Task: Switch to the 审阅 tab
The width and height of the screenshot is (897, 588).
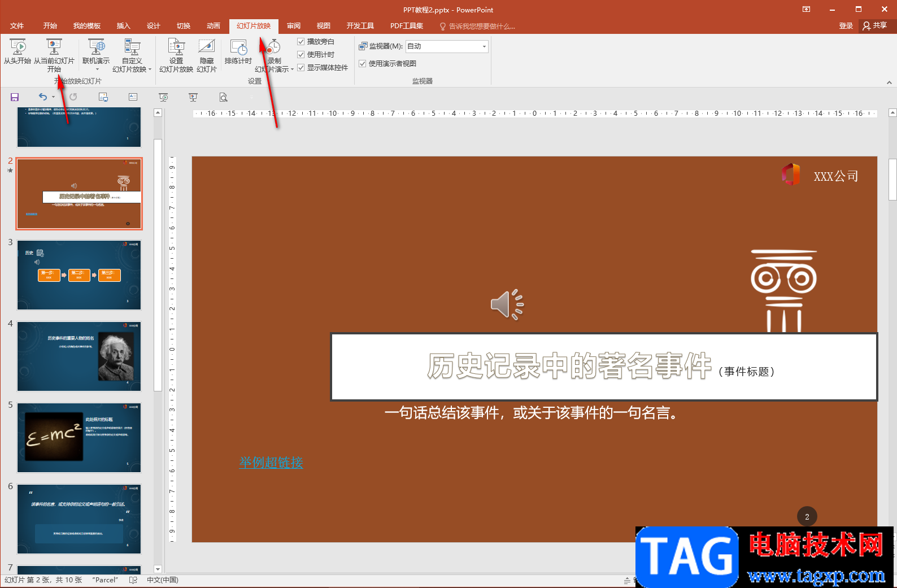Action: [x=294, y=26]
